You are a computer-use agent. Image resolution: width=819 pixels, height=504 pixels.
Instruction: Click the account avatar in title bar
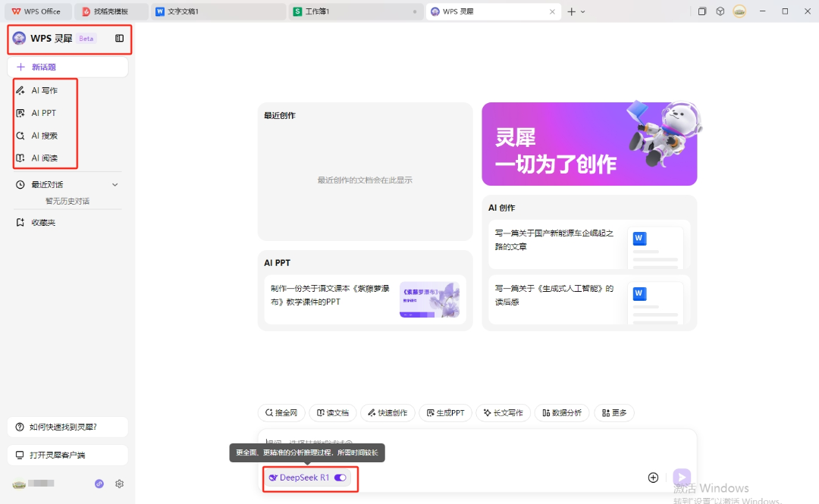coord(739,11)
